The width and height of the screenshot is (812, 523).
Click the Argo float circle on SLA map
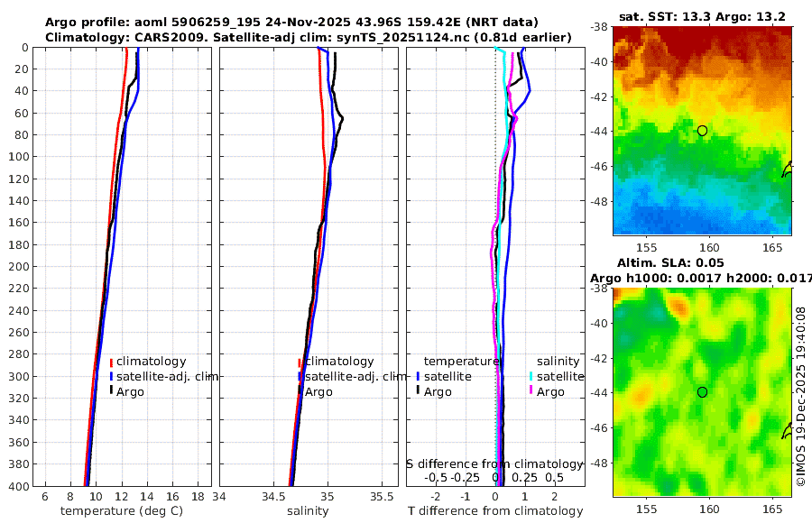tap(702, 392)
